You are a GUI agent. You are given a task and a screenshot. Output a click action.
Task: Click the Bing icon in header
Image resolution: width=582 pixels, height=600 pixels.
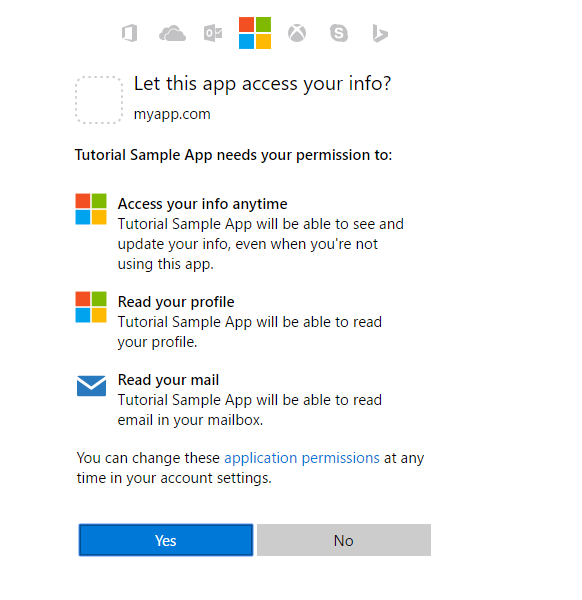380,33
